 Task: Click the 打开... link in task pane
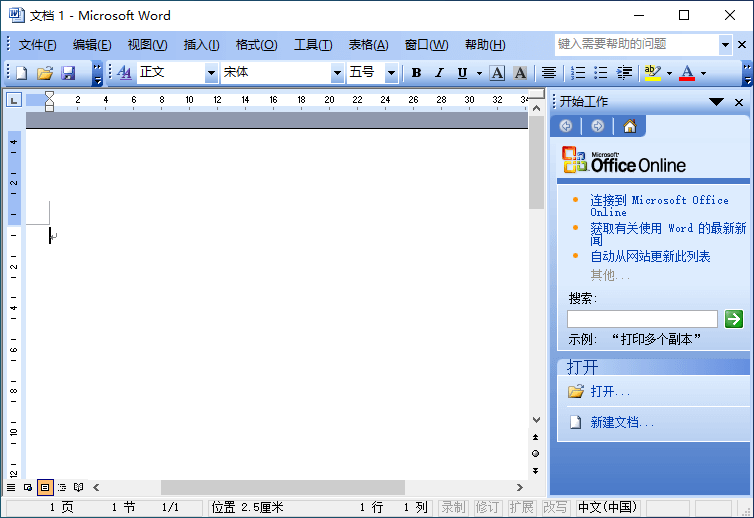[x=610, y=391]
